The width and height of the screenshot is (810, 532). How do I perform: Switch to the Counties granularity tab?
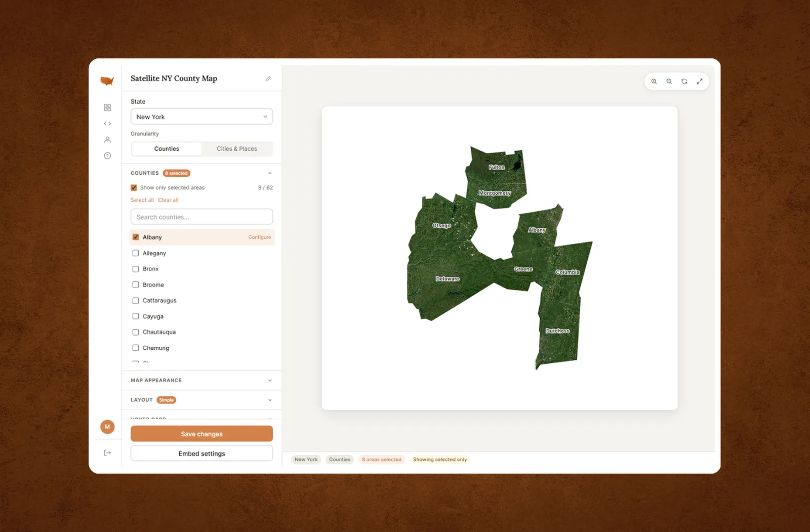167,149
